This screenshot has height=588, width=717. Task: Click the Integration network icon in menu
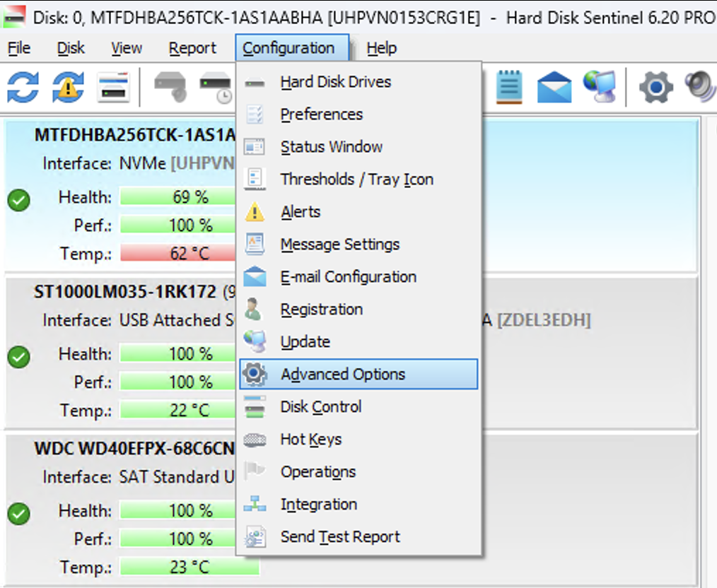pos(255,504)
